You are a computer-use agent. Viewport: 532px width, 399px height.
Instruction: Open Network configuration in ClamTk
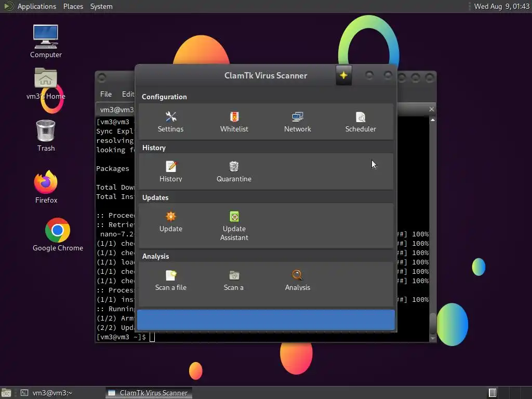(x=298, y=122)
